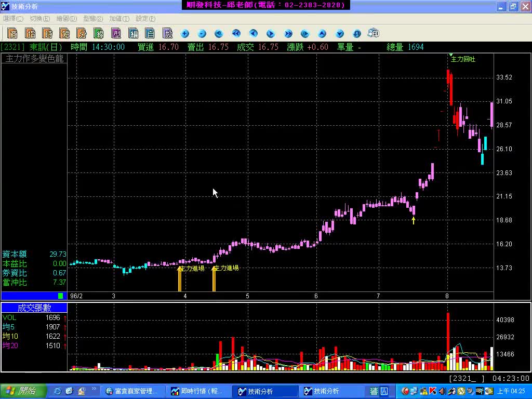Click the 主力回吐 marker on chart
Viewport: 532px width, 399px height.
462,59
